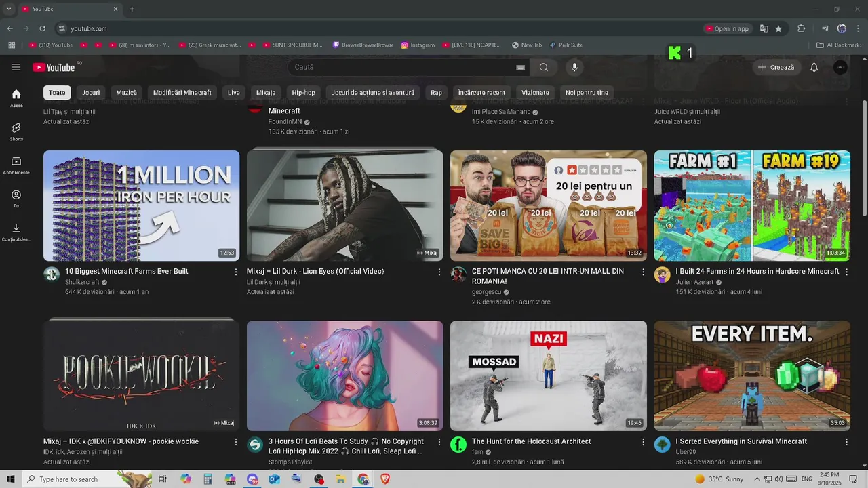Viewport: 868px width, 488px height.
Task: Open Shorts from the sidebar
Action: [16, 131]
